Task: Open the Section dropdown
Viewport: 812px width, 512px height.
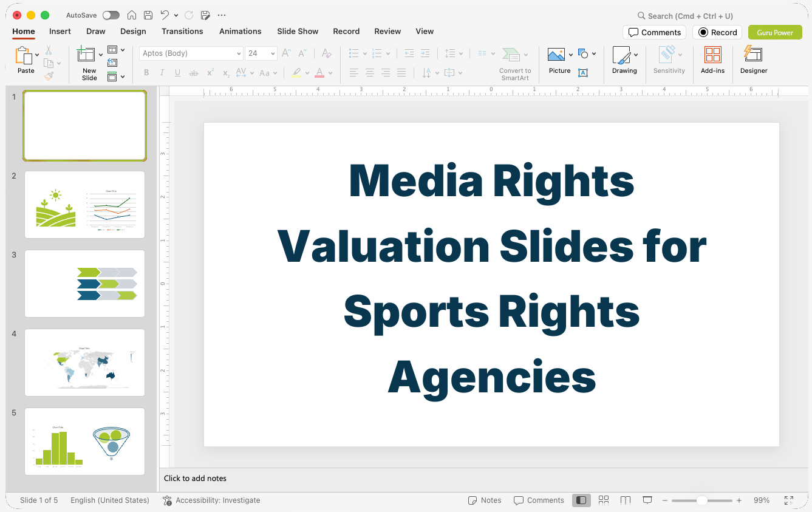Action: tap(115, 77)
